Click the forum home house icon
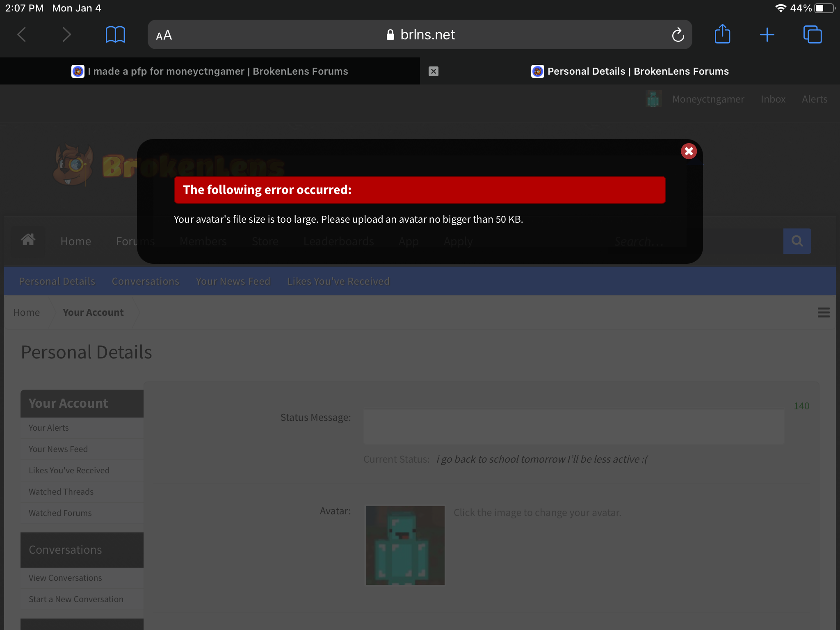This screenshot has width=840, height=630. click(28, 240)
